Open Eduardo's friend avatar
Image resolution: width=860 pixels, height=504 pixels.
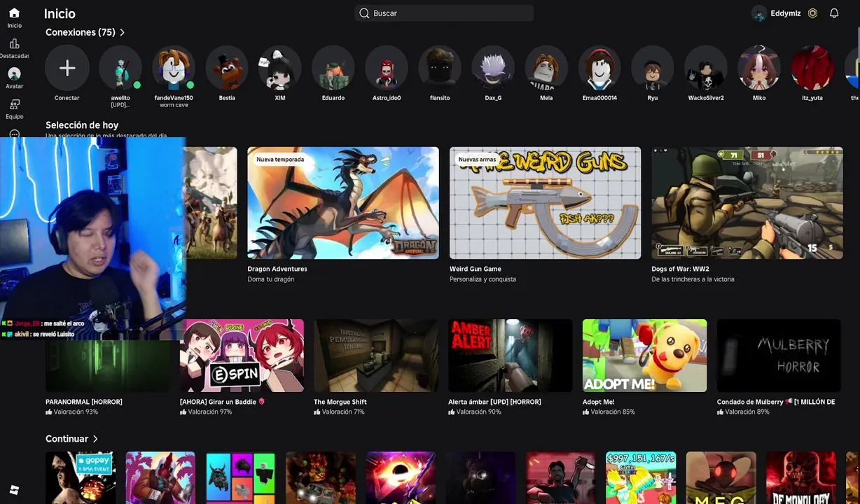point(333,68)
